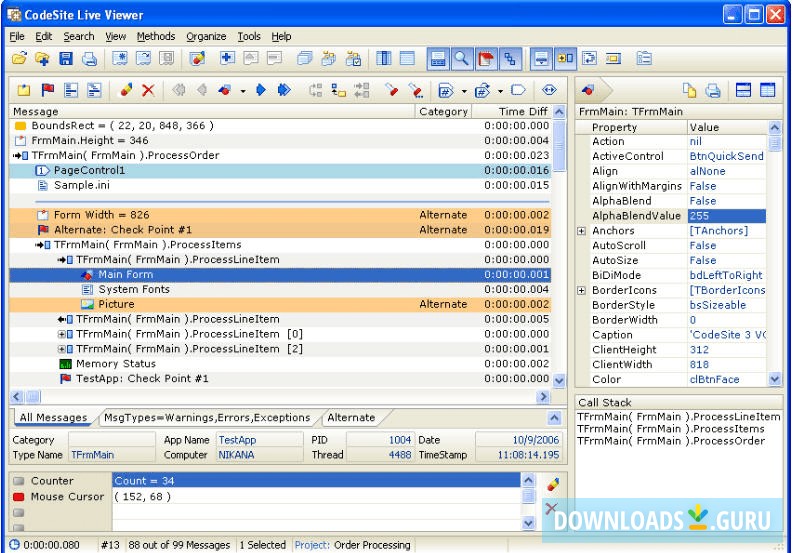Toggle the message details pane button left of magnifier
This screenshot has height=553, width=793.
tap(438, 59)
